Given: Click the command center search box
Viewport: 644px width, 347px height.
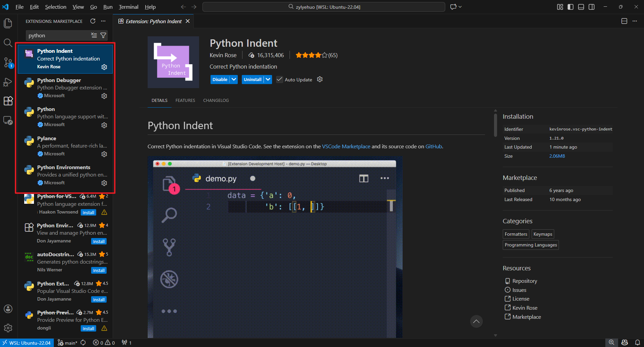Looking at the screenshot, I should click(x=324, y=7).
